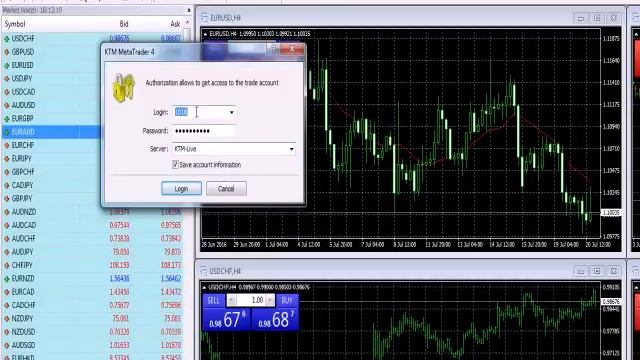
Task: Select AUDUSD row in Market Watch
Action: 92,105
